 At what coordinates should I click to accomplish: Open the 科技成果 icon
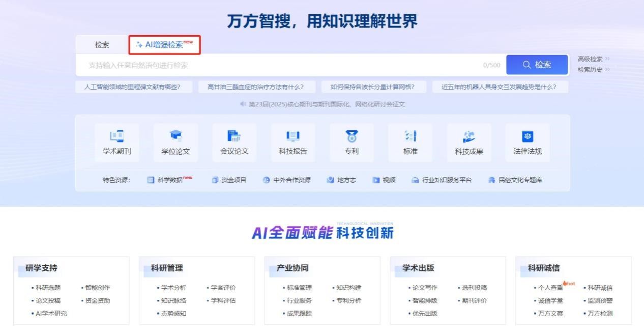pos(469,136)
